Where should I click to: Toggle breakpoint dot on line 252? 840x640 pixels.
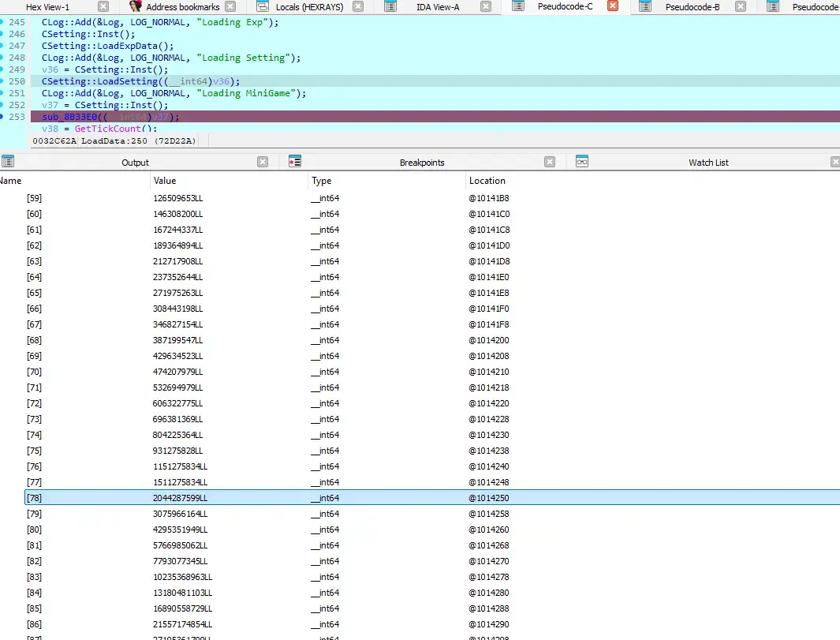(x=2, y=104)
